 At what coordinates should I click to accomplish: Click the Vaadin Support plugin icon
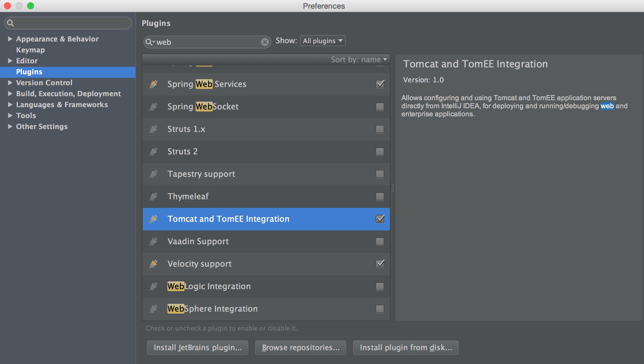(153, 241)
